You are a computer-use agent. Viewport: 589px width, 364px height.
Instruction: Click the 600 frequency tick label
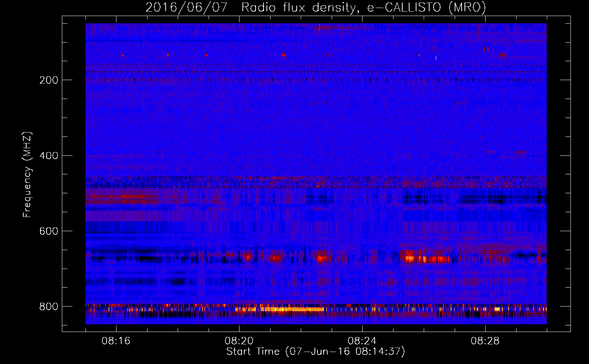49,231
